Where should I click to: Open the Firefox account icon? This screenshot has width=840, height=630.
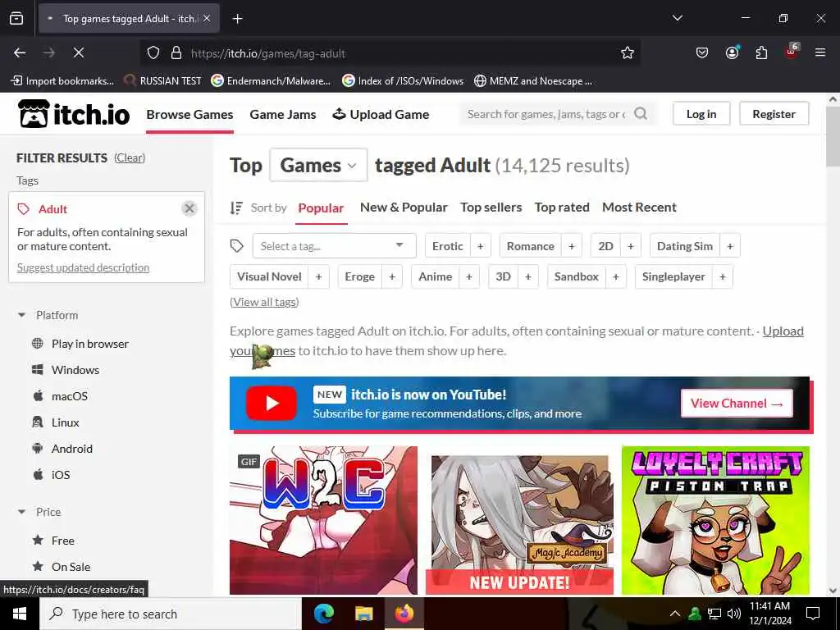pos(732,52)
